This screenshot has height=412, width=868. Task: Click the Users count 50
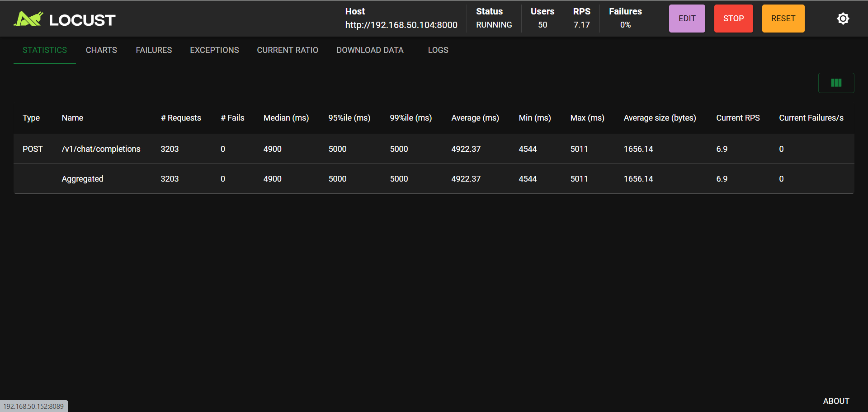point(542,25)
